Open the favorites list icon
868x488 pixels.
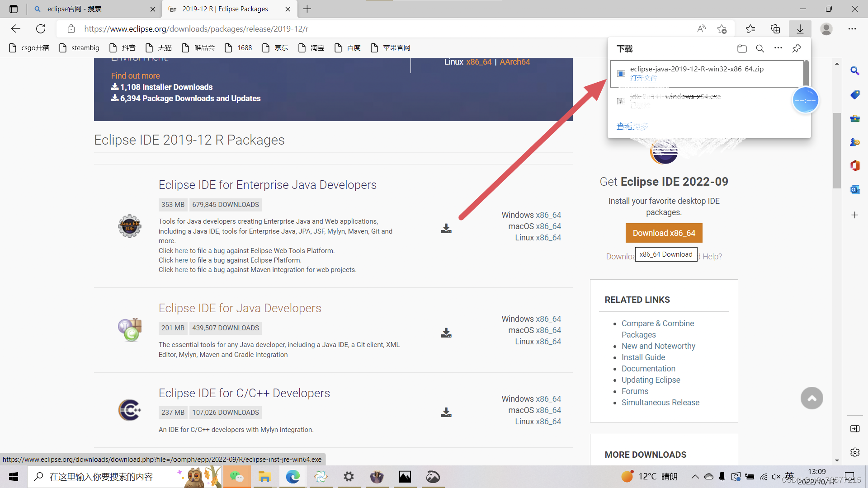pos(750,29)
